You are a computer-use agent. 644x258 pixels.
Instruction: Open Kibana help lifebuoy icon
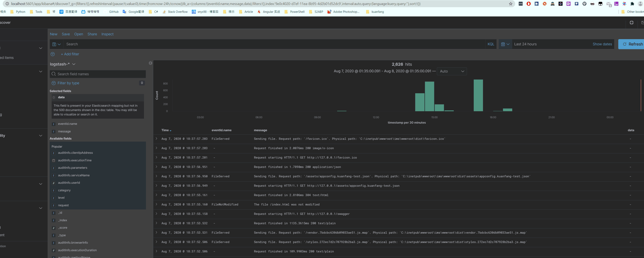[631, 23]
